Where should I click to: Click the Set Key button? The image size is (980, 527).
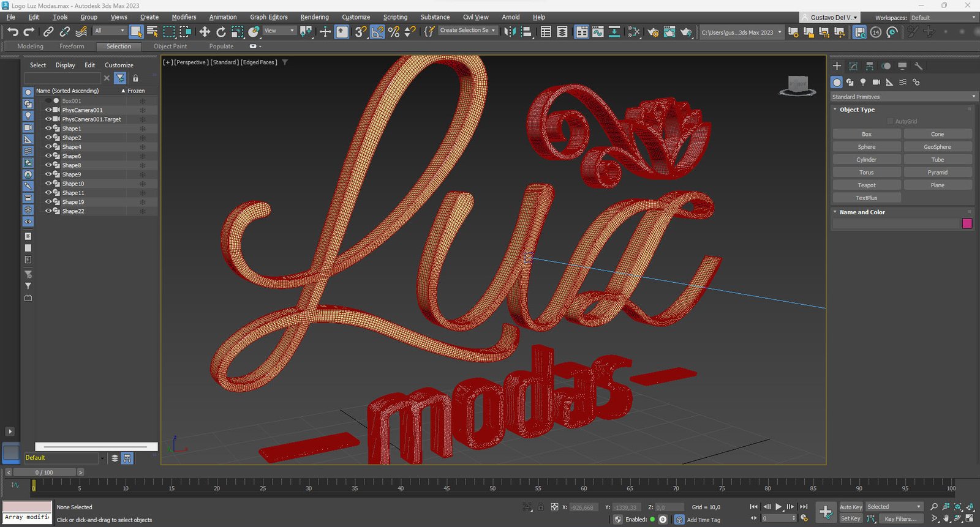point(851,518)
